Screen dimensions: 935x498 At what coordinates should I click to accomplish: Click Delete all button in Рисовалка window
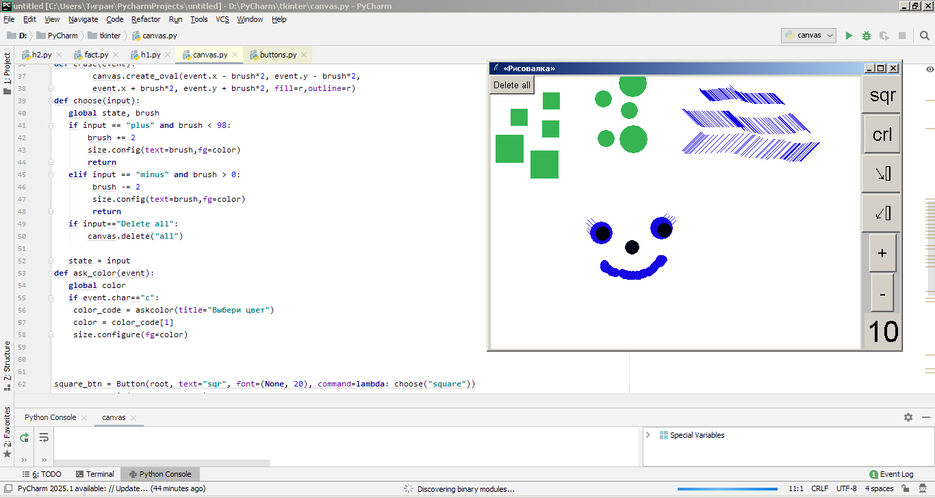pos(512,85)
